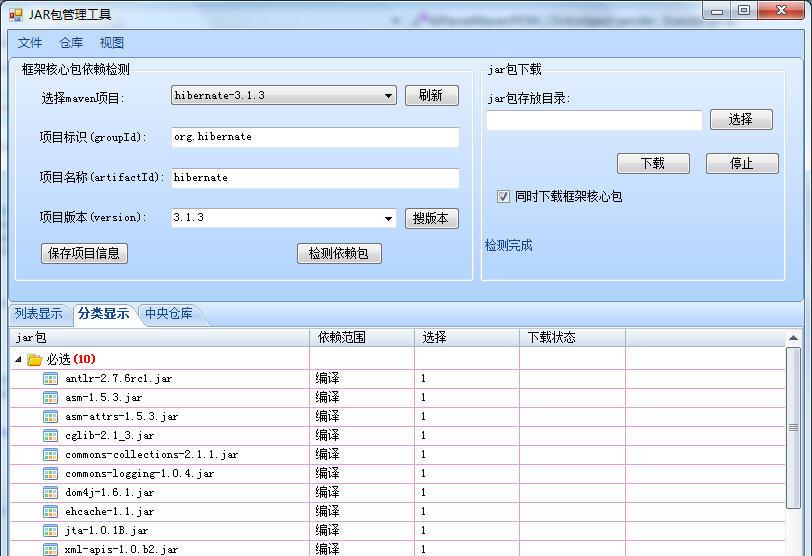Image resolution: width=812 pixels, height=556 pixels.
Task: Click the 检测完成 status text
Action: [509, 245]
